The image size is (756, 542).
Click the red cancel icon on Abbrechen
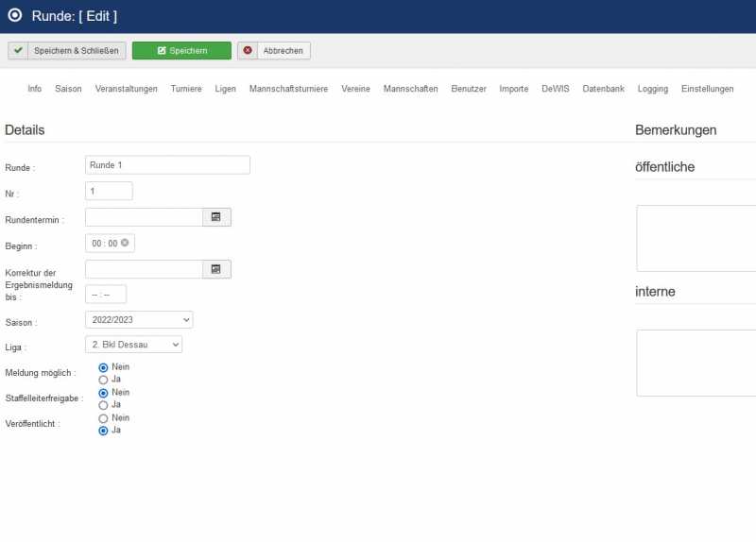pos(249,50)
